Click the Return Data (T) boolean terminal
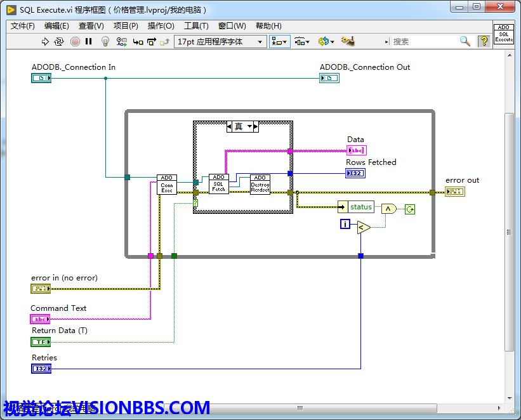521x420 pixels. pos(41,342)
